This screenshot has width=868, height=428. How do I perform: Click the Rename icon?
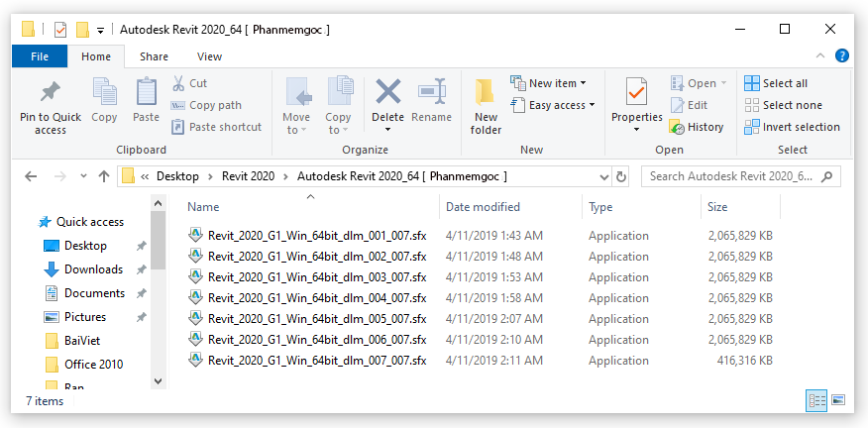point(432,91)
